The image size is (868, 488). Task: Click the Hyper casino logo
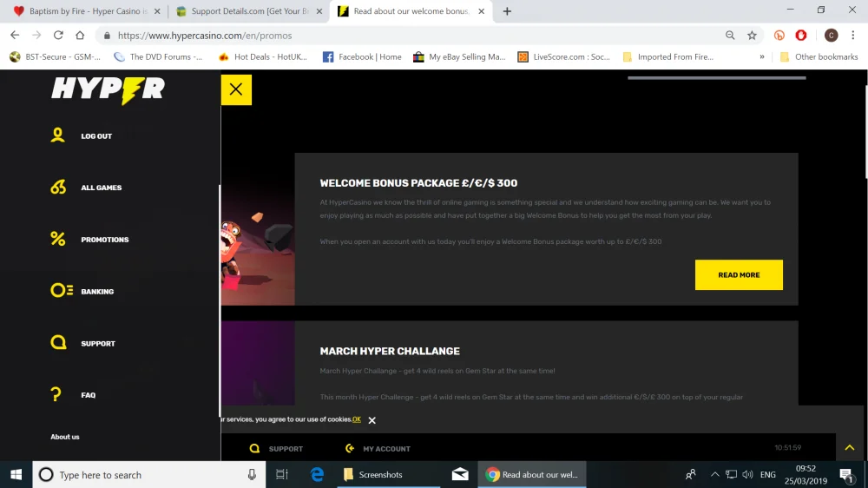[108, 91]
